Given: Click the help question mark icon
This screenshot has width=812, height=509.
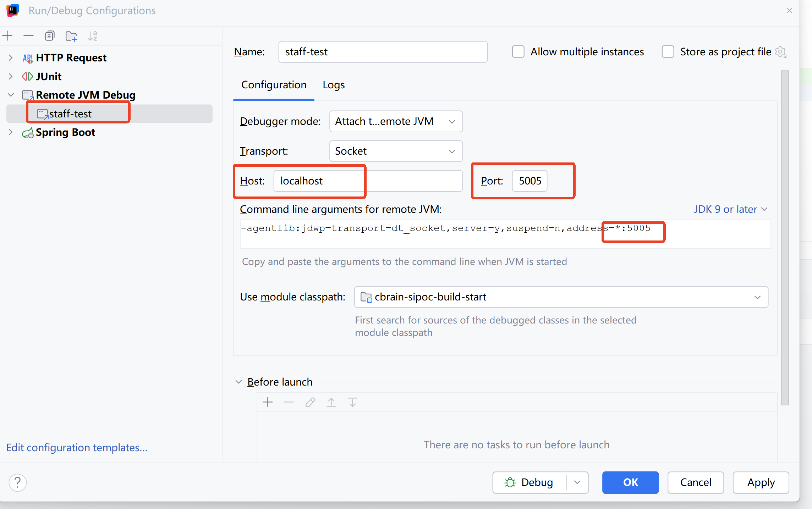Looking at the screenshot, I should click(17, 482).
